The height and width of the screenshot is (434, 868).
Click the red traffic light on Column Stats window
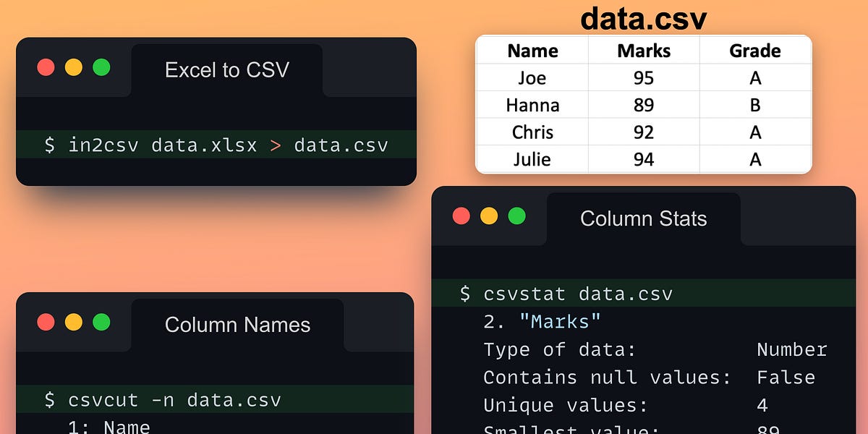pos(461,216)
